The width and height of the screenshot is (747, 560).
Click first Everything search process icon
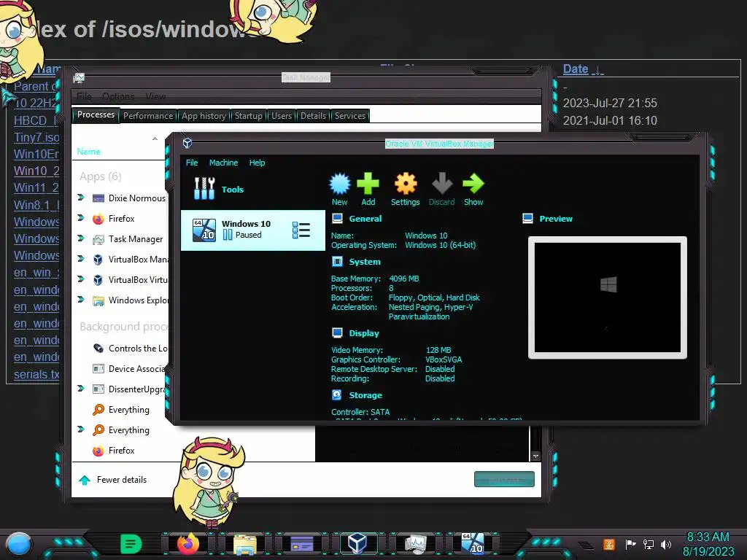point(98,410)
